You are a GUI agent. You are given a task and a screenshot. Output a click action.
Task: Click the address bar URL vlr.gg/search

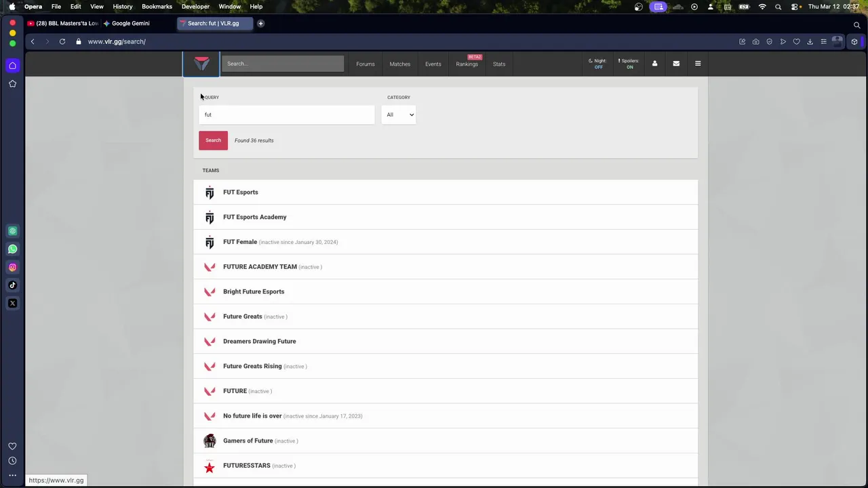tap(117, 41)
